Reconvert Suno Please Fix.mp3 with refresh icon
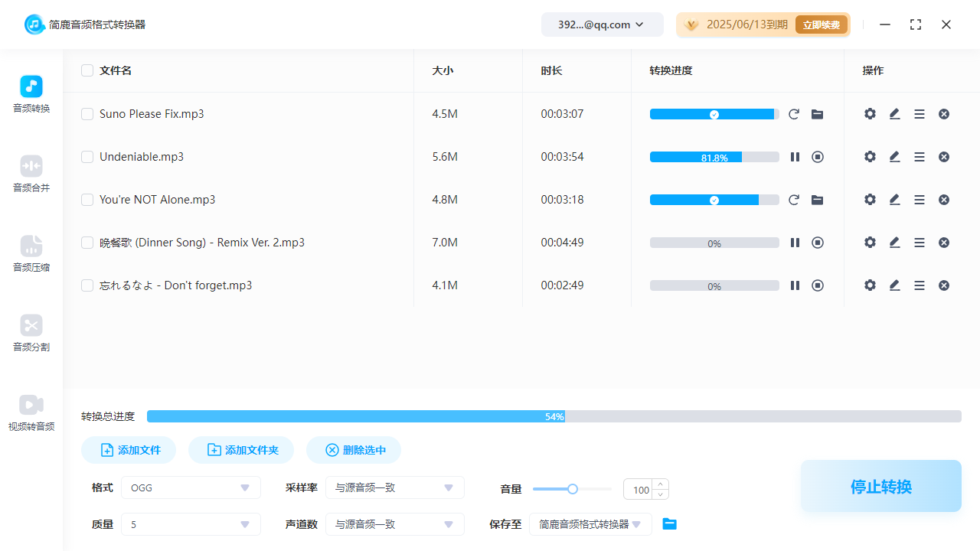980x551 pixels. coord(794,114)
